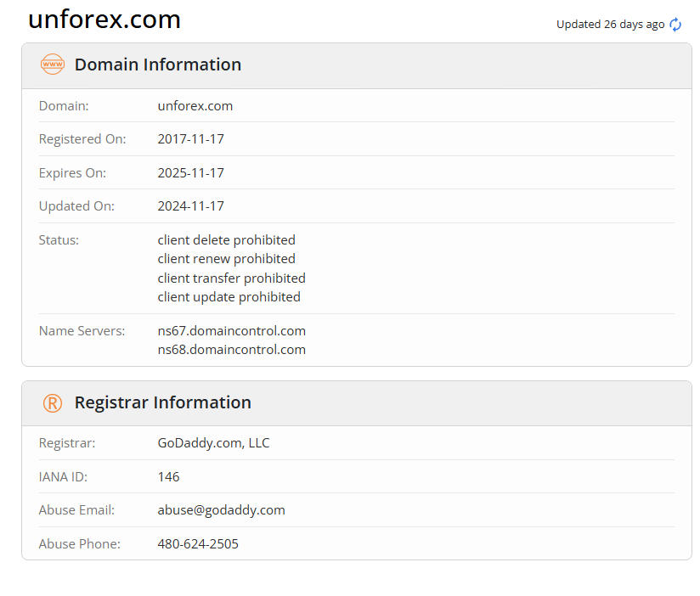
Task: Select the Registrar Information header
Action: click(163, 402)
